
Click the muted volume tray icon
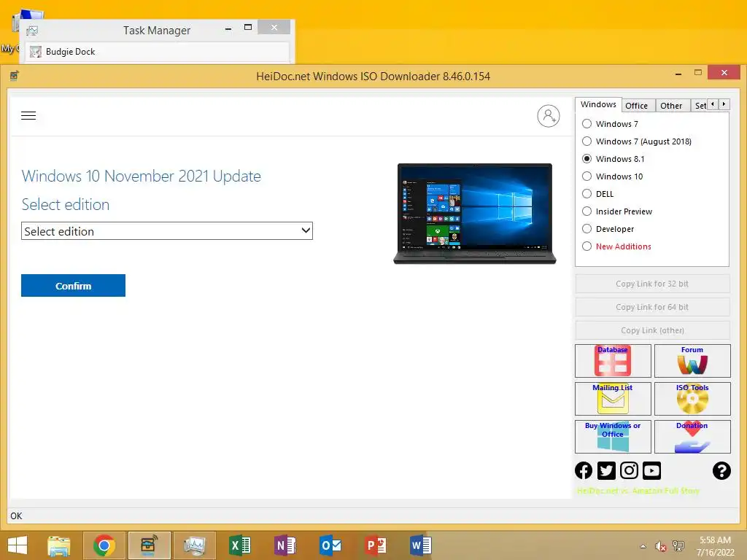click(x=660, y=546)
